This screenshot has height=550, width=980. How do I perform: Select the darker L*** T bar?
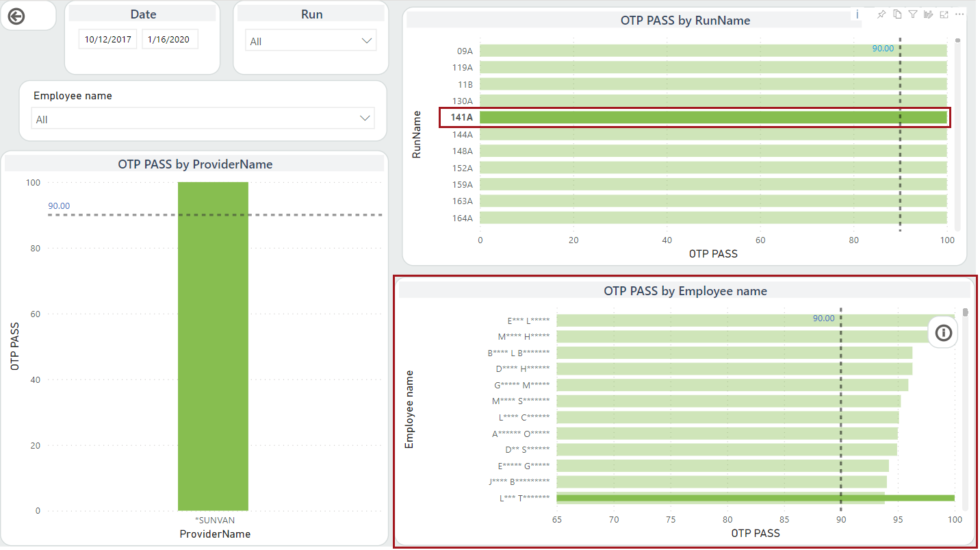click(753, 497)
